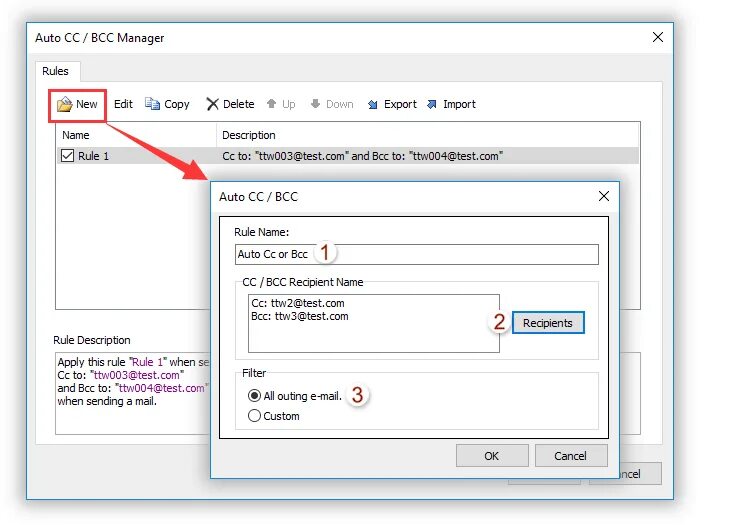Screen dimensions: 731x525
Task: Confirm with OK in Auto CC / BCC dialog
Action: click(x=492, y=456)
